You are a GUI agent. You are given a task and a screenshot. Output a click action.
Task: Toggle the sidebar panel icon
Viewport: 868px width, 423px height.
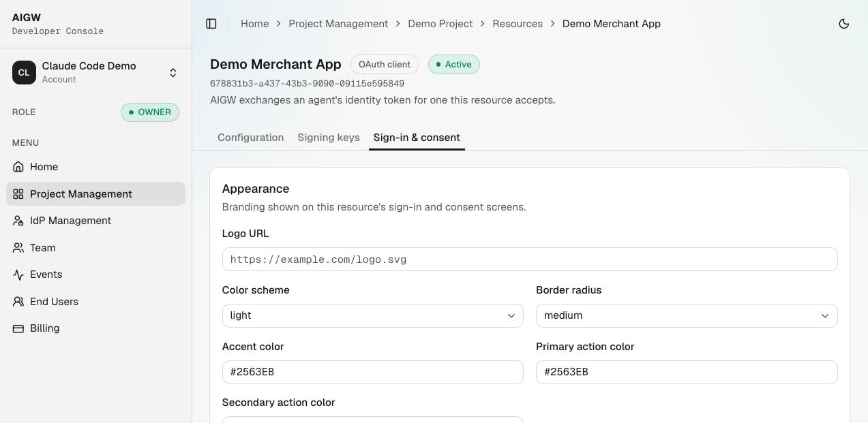tap(211, 24)
